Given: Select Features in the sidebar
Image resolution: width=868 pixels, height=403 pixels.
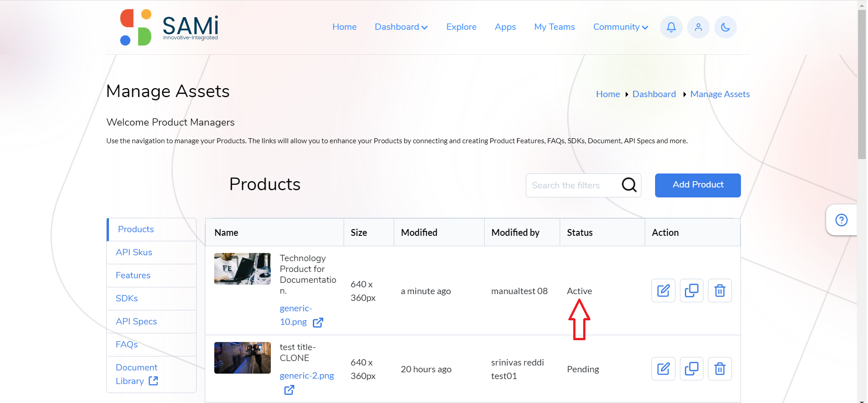Looking at the screenshot, I should pyautogui.click(x=151, y=276).
